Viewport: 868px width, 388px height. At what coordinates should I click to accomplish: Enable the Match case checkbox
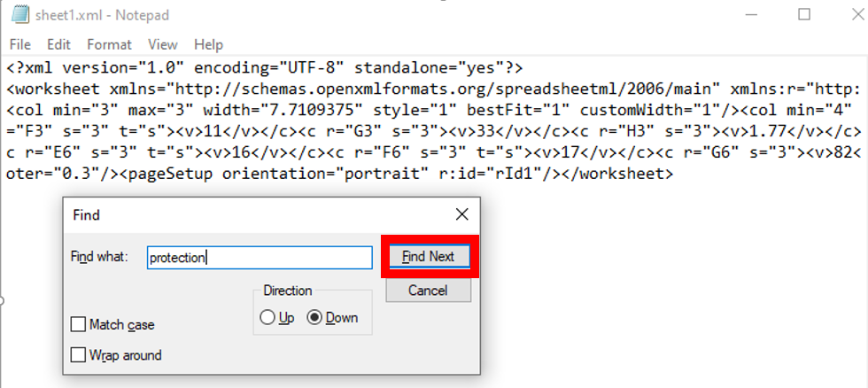pyautogui.click(x=78, y=324)
